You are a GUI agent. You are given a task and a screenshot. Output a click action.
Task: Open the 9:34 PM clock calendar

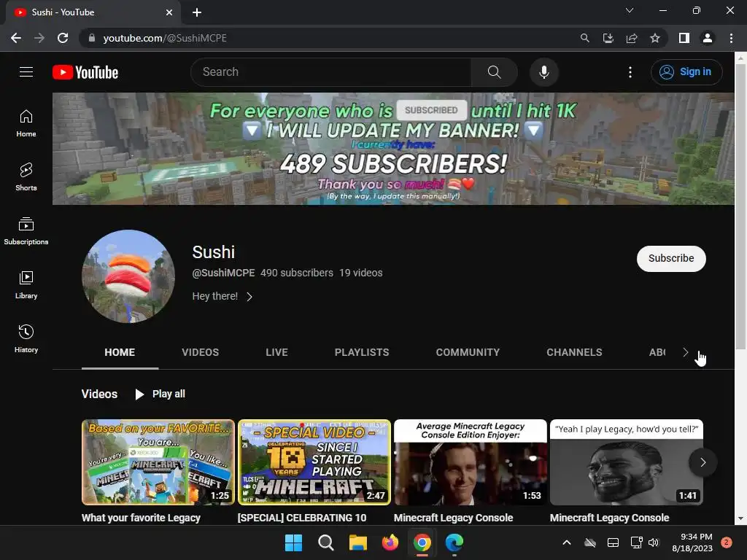pyautogui.click(x=692, y=542)
